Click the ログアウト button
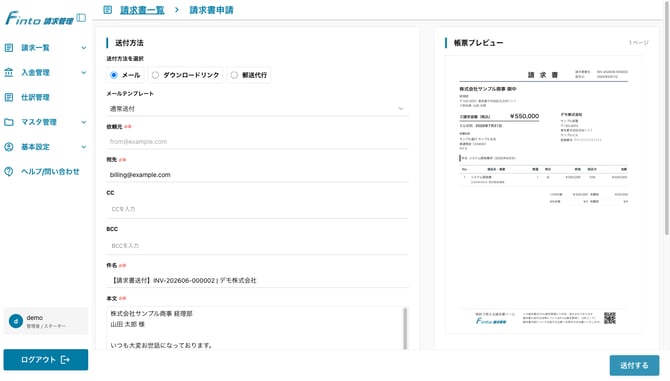Viewport: 670px width, 381px height. click(x=46, y=360)
